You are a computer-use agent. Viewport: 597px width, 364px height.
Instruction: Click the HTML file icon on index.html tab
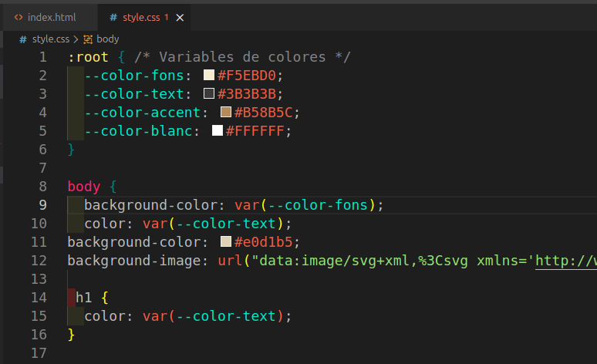(x=19, y=17)
